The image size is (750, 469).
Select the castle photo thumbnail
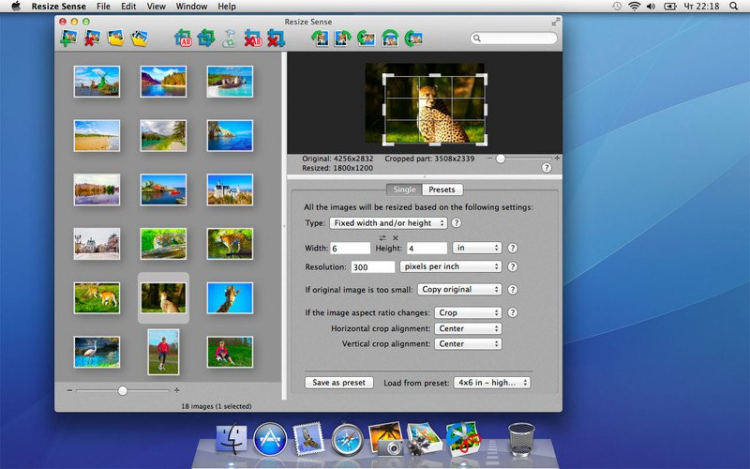(230, 189)
